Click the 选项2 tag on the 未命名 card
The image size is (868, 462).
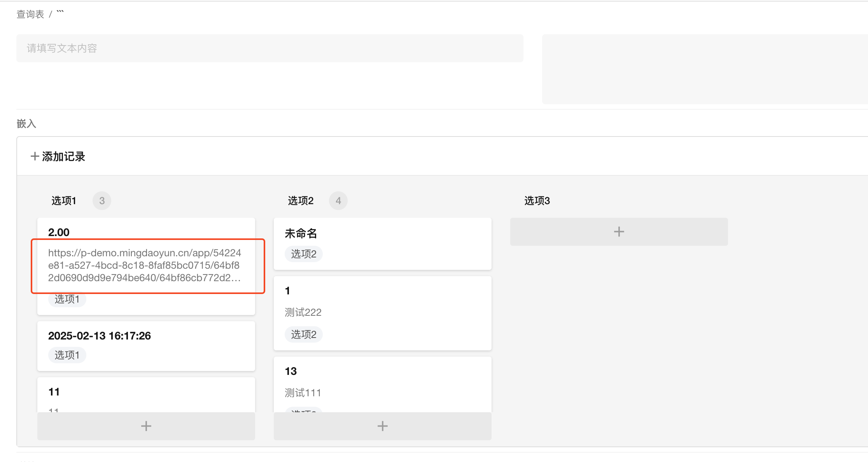[x=303, y=254]
